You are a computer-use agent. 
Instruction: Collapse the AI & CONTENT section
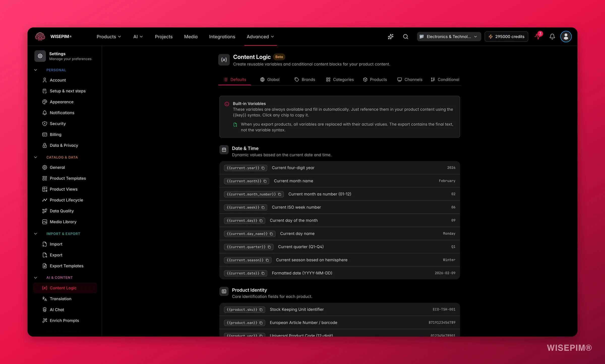tap(36, 278)
